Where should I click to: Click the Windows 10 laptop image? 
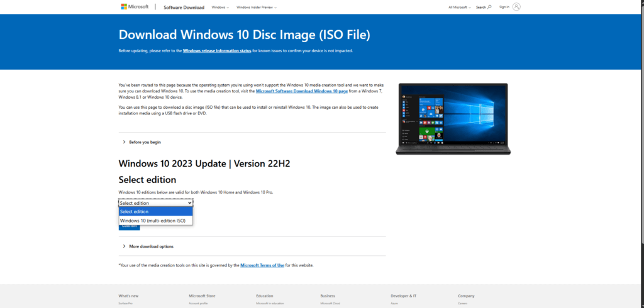453,119
